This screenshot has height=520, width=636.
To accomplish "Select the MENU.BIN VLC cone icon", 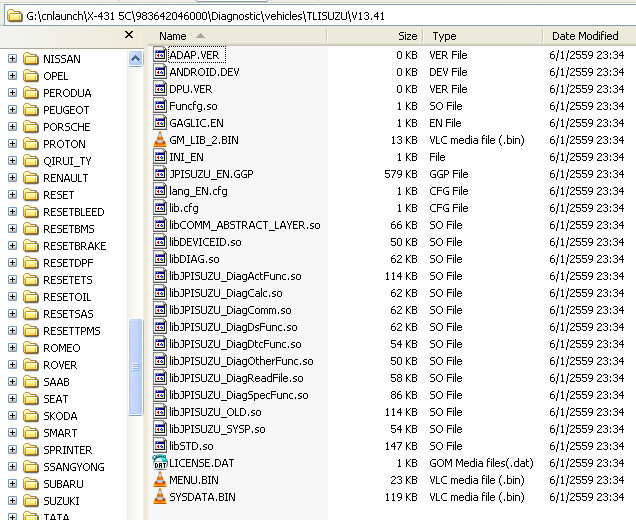I will [160, 480].
